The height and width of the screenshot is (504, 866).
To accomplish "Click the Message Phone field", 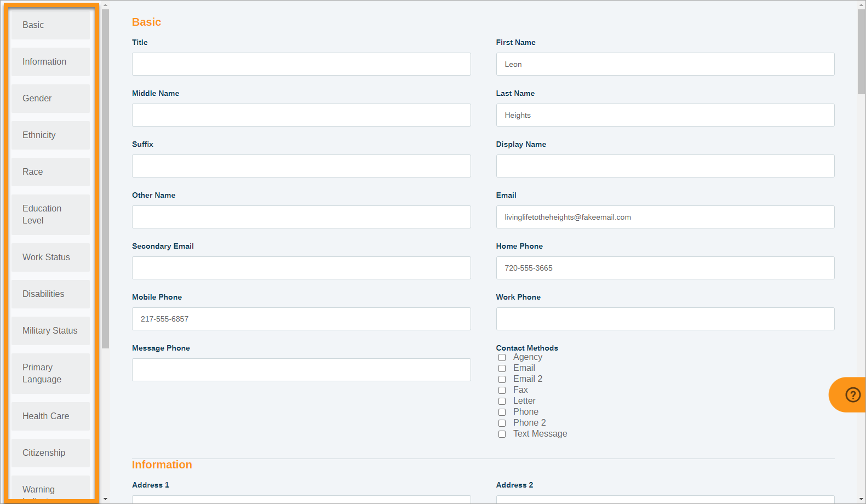I will click(301, 370).
